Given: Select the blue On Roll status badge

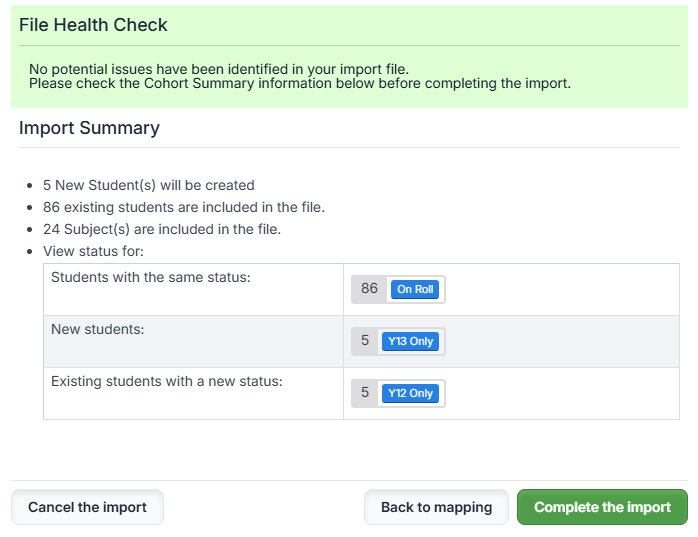Looking at the screenshot, I should (415, 289).
